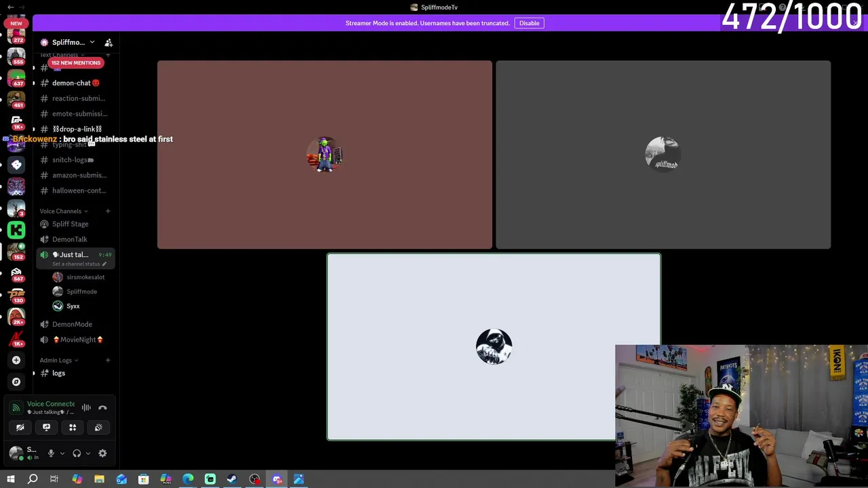Open the Discover servers compass icon

tap(16, 382)
